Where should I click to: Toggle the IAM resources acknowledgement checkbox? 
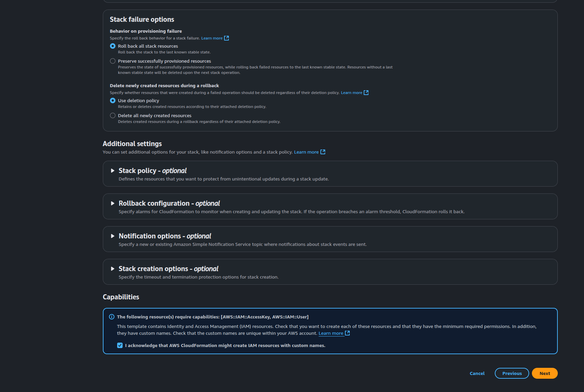[x=120, y=345]
